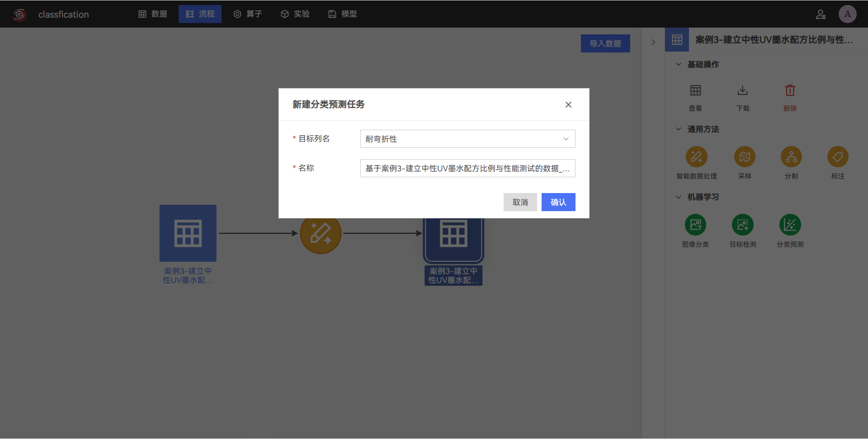Collapse the 基础操作 section

678,64
